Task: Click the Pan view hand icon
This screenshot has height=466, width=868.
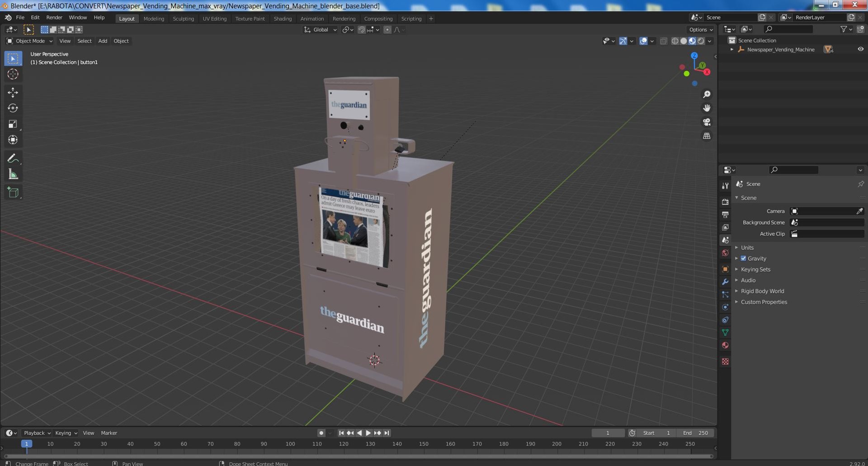Action: coord(707,108)
